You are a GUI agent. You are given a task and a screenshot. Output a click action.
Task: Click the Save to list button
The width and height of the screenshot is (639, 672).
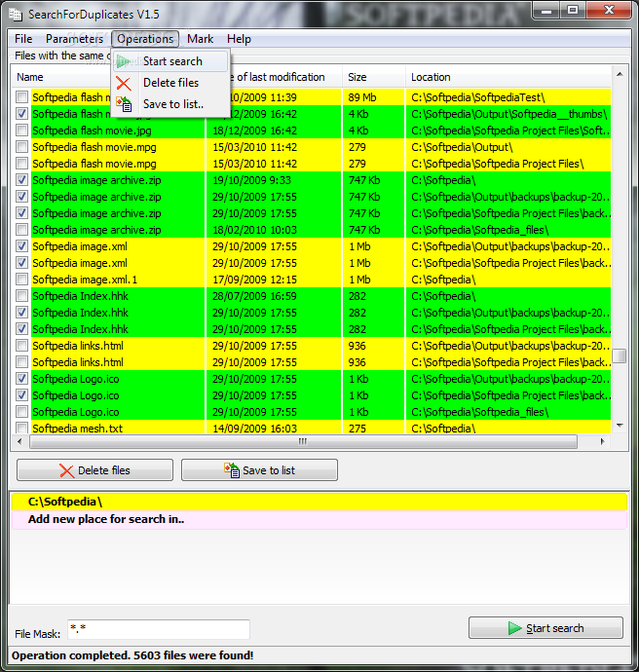tap(259, 470)
